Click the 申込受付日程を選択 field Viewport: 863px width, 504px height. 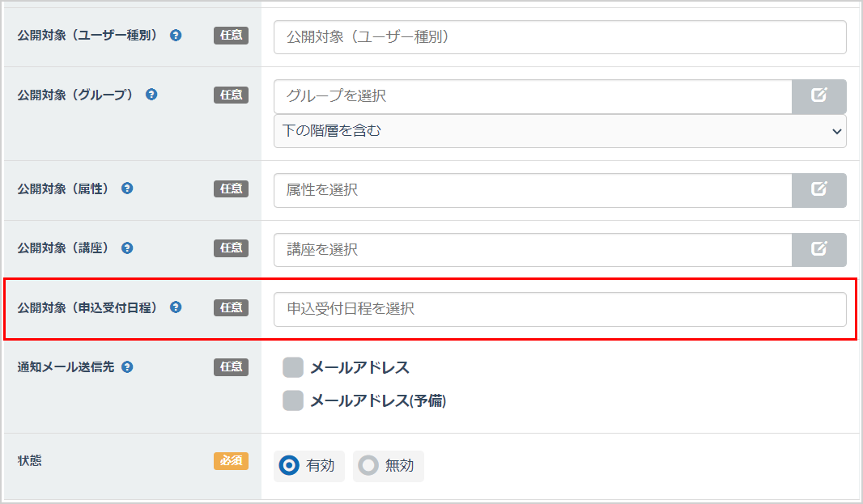point(559,309)
